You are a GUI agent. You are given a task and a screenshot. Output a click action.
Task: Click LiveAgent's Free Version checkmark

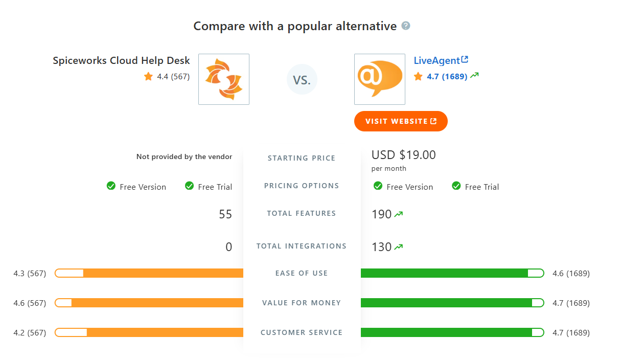point(378,186)
